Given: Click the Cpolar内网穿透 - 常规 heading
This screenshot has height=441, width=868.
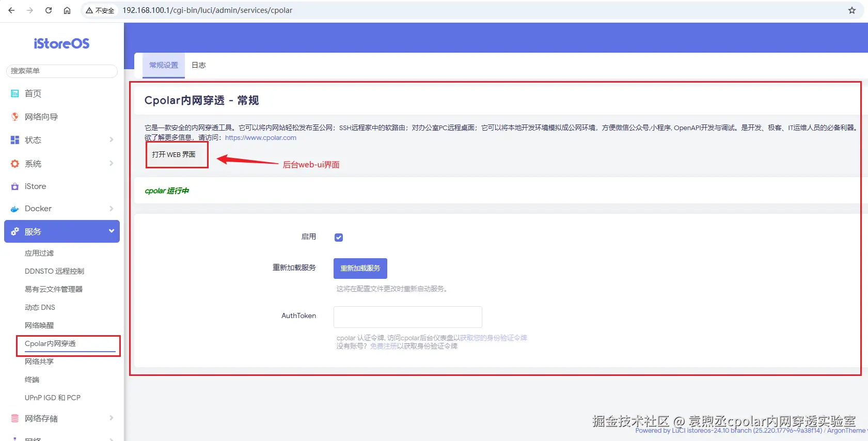Looking at the screenshot, I should coord(201,100).
